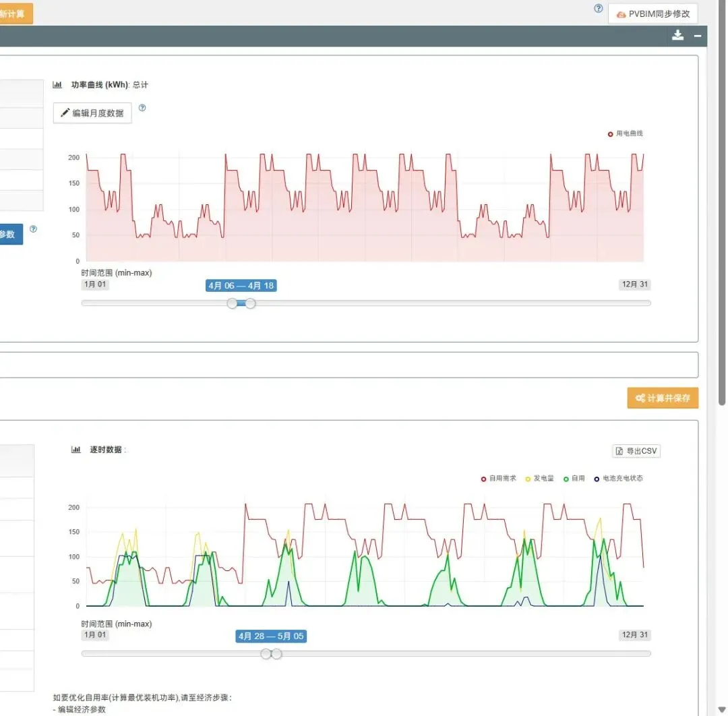This screenshot has height=716, width=728.
Task: Click 12月 31 label under power curve chart
Action: [x=635, y=284]
